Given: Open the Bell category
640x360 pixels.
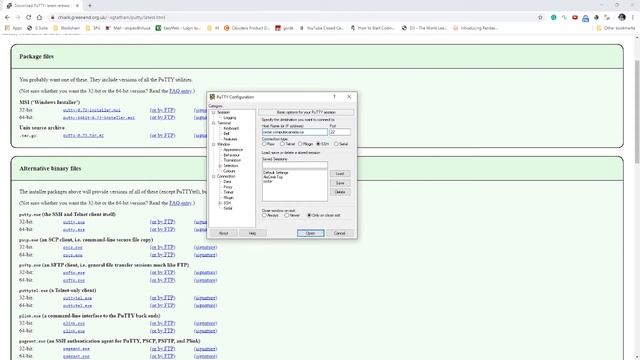Looking at the screenshot, I should pos(227,133).
